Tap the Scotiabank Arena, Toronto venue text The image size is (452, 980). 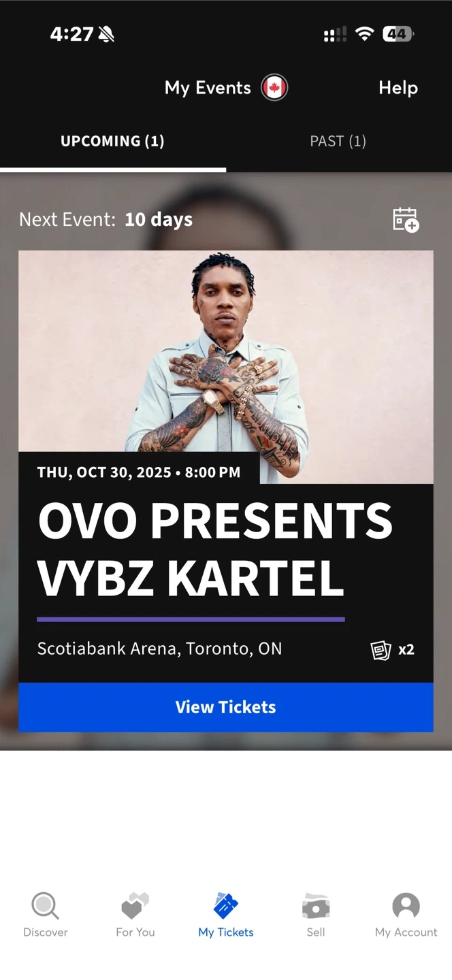(159, 649)
